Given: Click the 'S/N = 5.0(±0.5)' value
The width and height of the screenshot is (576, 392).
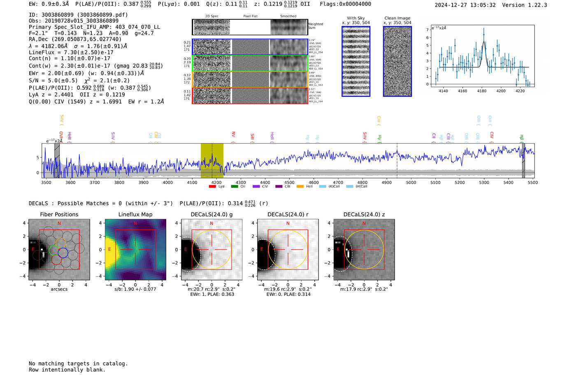Looking at the screenshot, I should point(53,81).
